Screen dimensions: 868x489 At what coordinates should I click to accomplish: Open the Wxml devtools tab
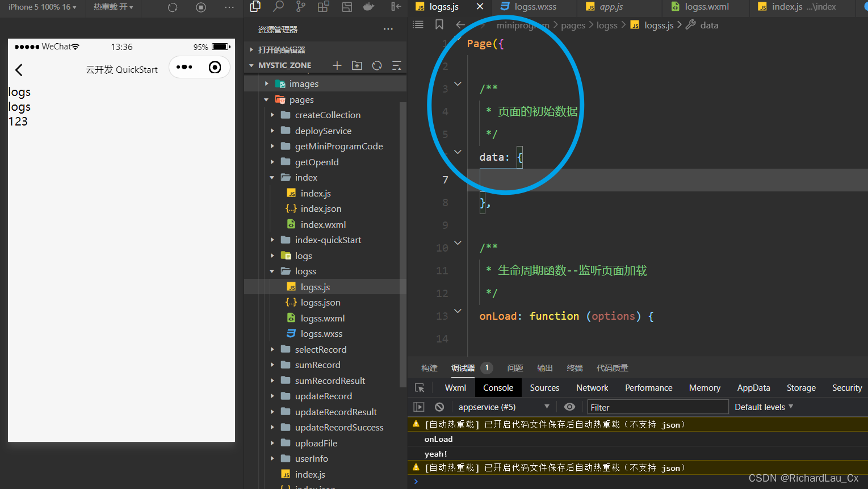(455, 388)
